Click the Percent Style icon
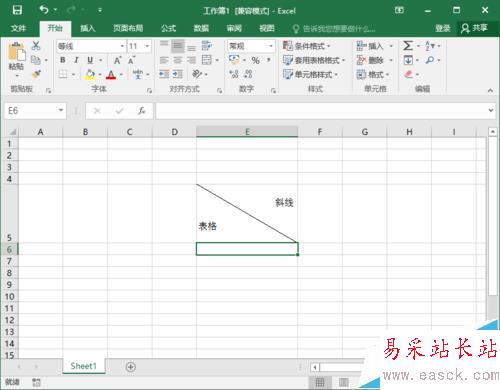The image size is (500, 390). click(x=255, y=60)
